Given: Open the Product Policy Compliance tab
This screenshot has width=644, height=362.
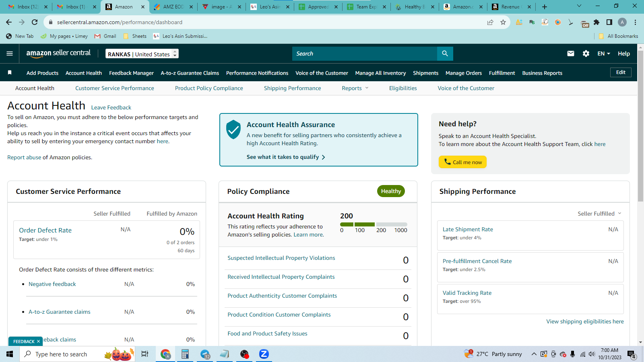Looking at the screenshot, I should tap(209, 88).
